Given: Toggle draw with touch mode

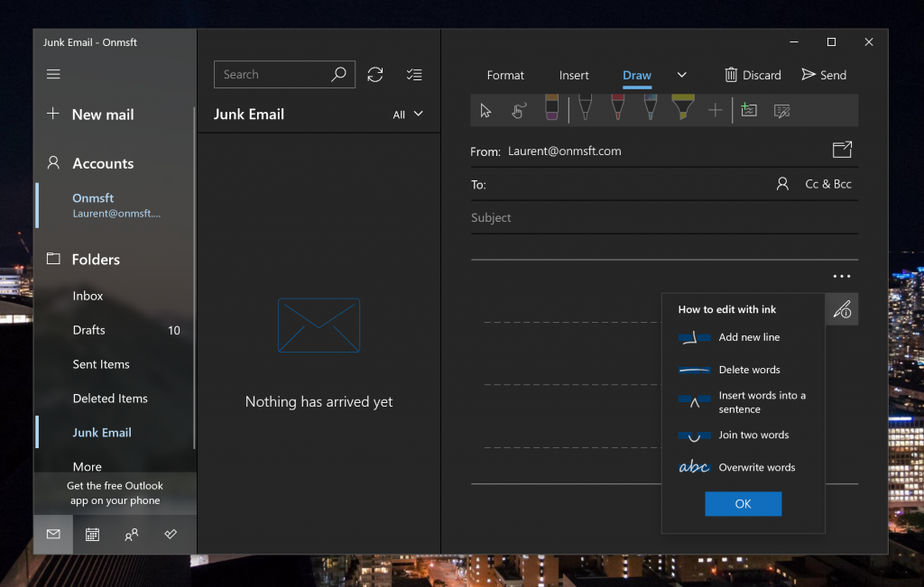Looking at the screenshot, I should point(518,111).
